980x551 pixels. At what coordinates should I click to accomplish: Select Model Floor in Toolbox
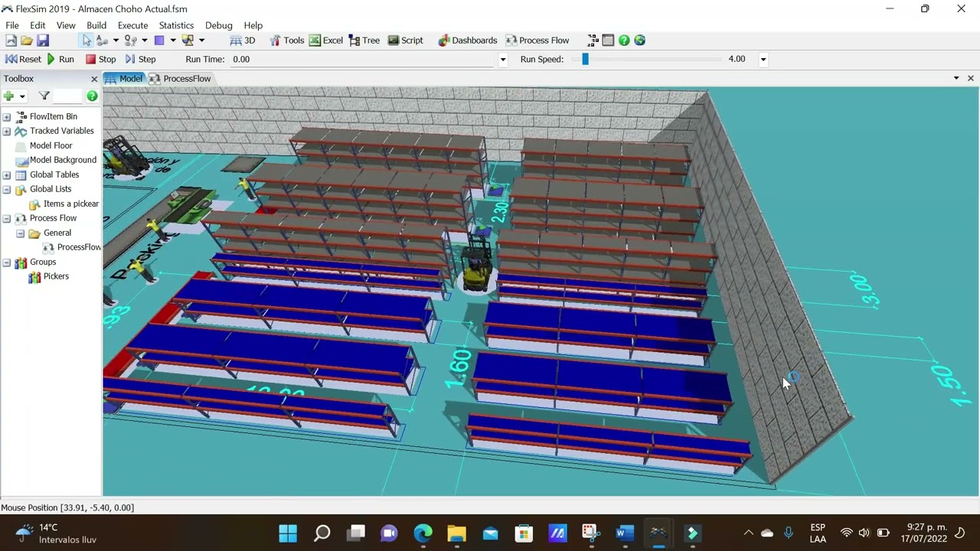[51, 146]
